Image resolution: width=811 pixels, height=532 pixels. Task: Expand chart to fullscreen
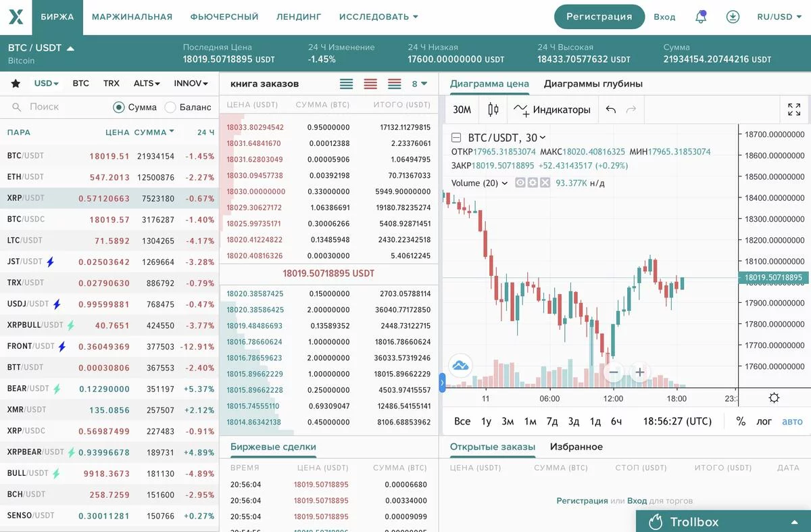point(794,110)
